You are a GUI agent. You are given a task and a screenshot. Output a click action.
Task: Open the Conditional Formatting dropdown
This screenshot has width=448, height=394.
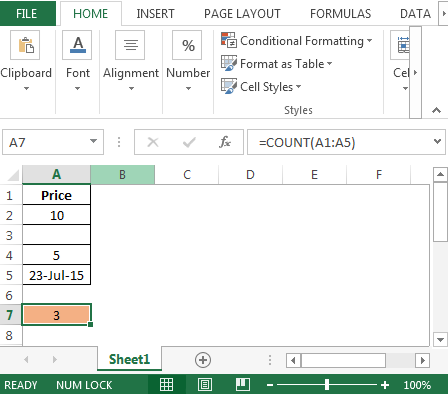pyautogui.click(x=369, y=40)
